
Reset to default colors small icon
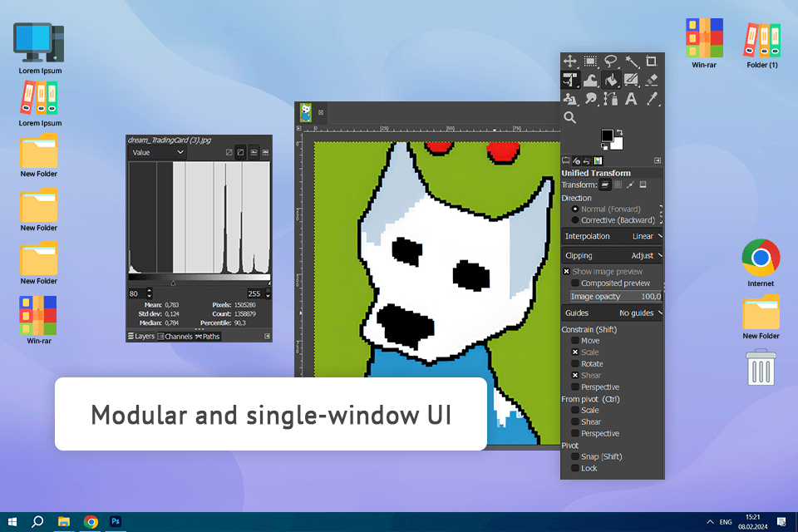point(604,146)
